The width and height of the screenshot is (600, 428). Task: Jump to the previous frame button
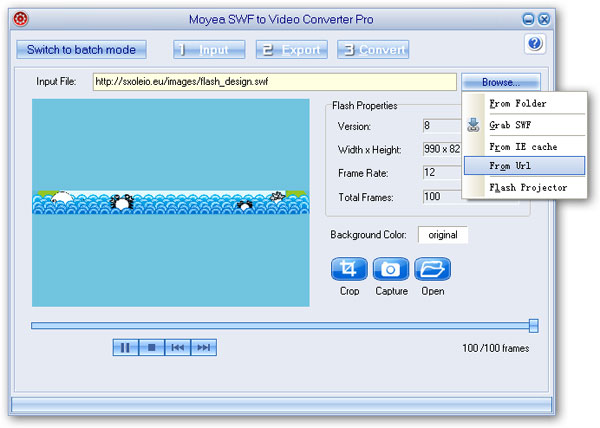178,347
